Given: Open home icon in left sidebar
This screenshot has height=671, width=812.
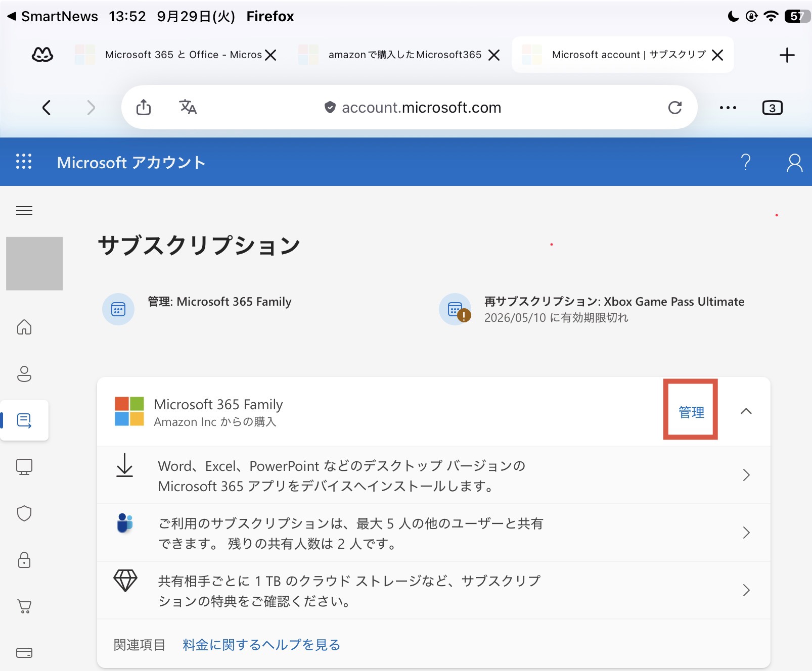Looking at the screenshot, I should tap(24, 327).
